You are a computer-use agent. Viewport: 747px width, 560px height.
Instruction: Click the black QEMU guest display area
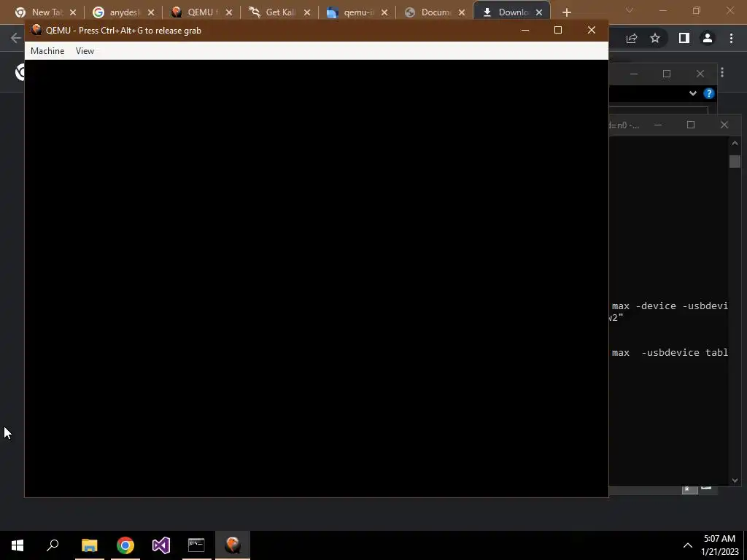click(x=317, y=279)
